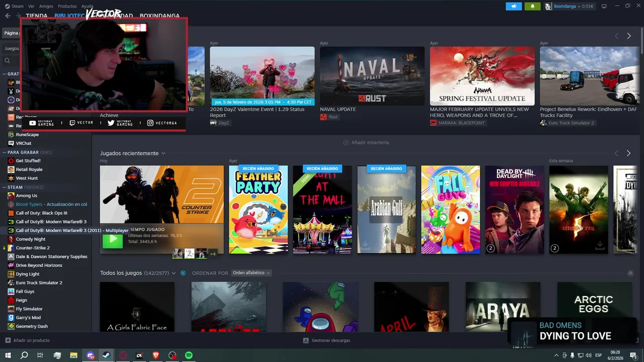Toggle the sort indicator beside Todos los juegos
This screenshot has width=644, height=362.
183,273
